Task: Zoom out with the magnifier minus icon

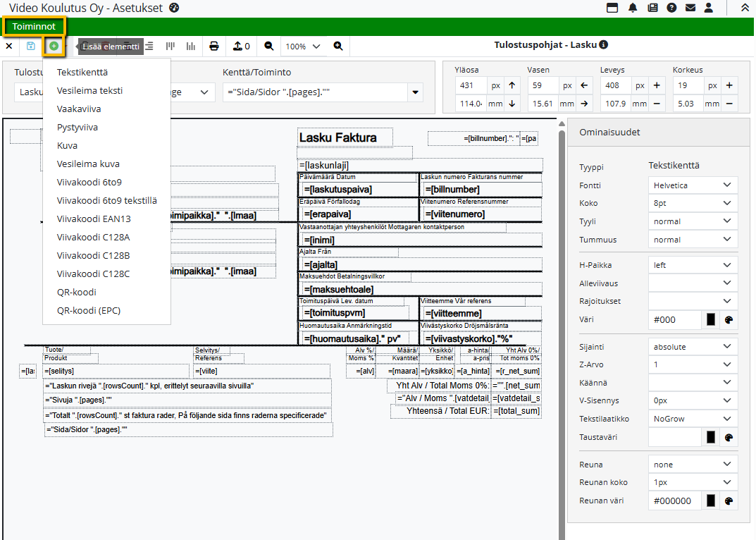Action: tap(268, 46)
